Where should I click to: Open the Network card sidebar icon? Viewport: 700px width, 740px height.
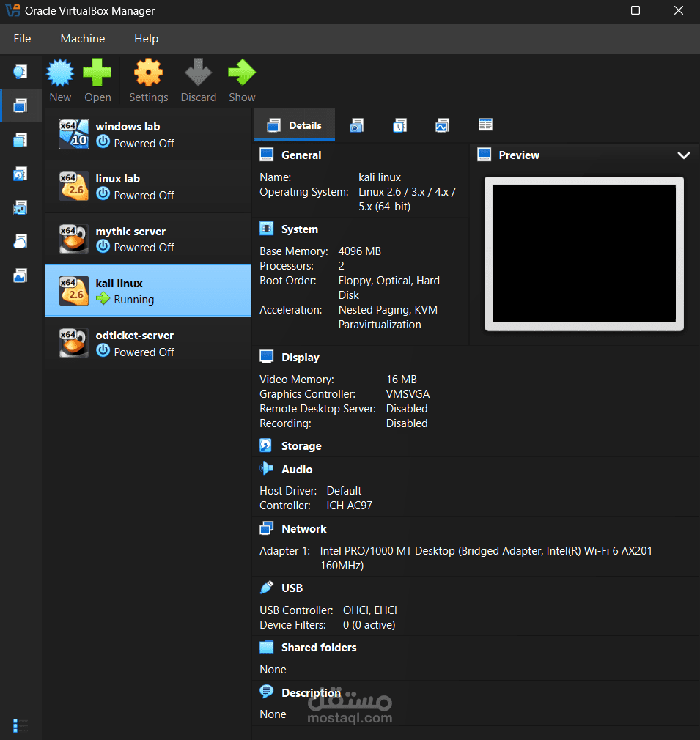coord(20,207)
